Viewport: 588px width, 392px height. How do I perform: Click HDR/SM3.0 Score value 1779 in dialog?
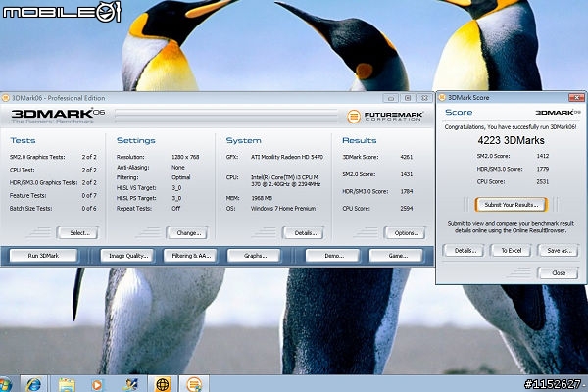[542, 169]
